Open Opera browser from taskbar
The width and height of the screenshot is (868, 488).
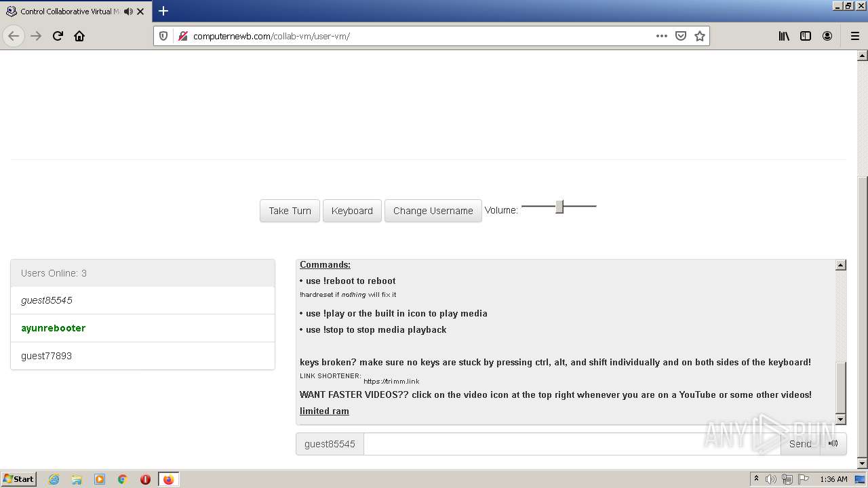(145, 479)
